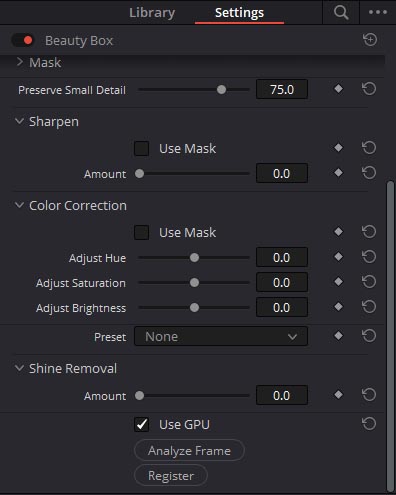Screen dimensions: 396x495
Task: Enable Use Mask under Color Correction
Action: pyautogui.click(x=141, y=232)
